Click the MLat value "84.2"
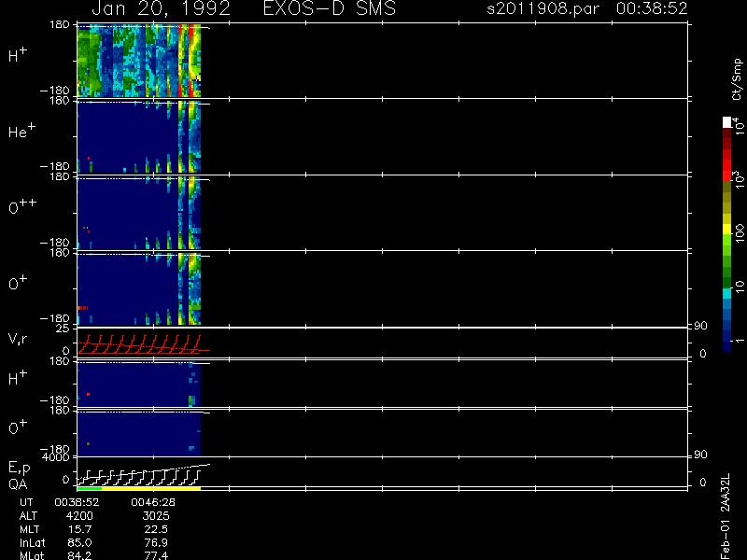The height and width of the screenshot is (560, 747). pos(80,555)
